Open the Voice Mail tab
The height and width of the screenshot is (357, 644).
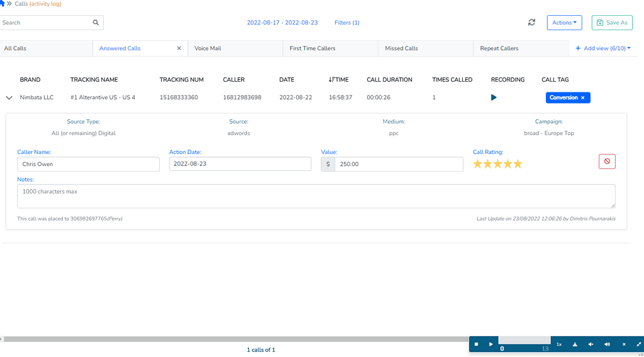235,48
